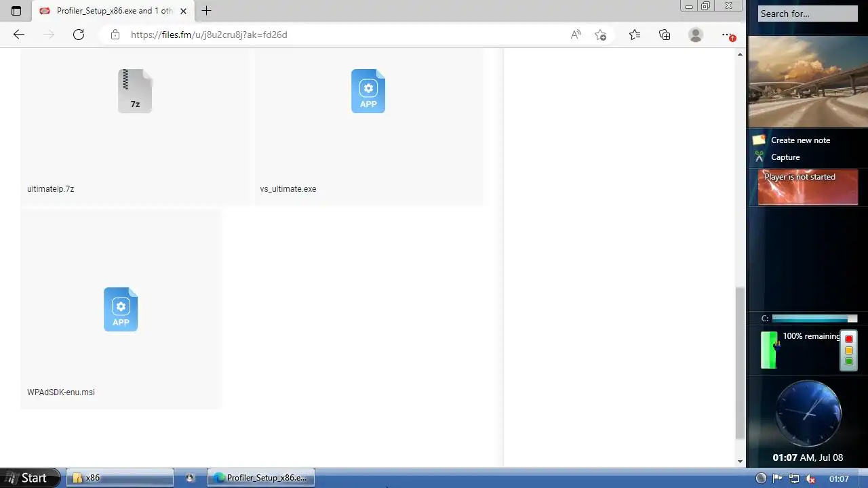View site info via the lock icon

point(115,35)
